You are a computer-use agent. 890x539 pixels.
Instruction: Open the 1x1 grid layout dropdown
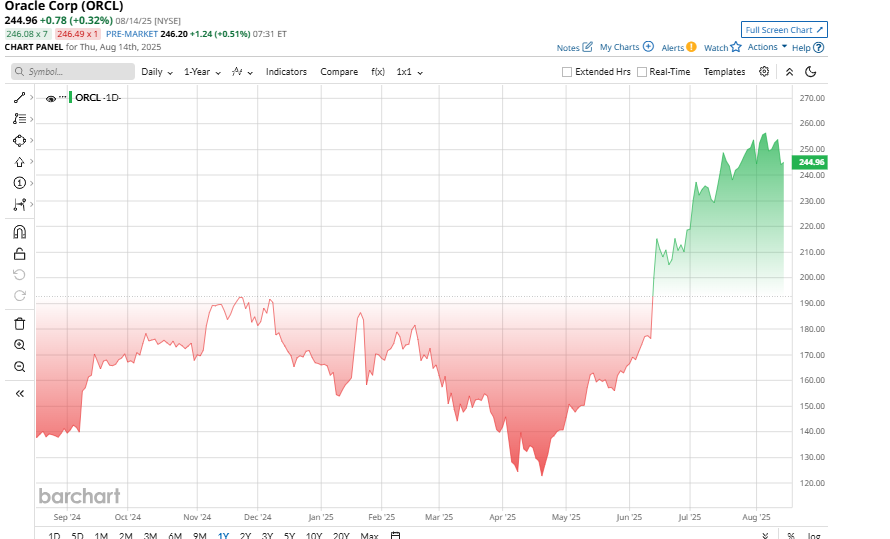point(409,72)
